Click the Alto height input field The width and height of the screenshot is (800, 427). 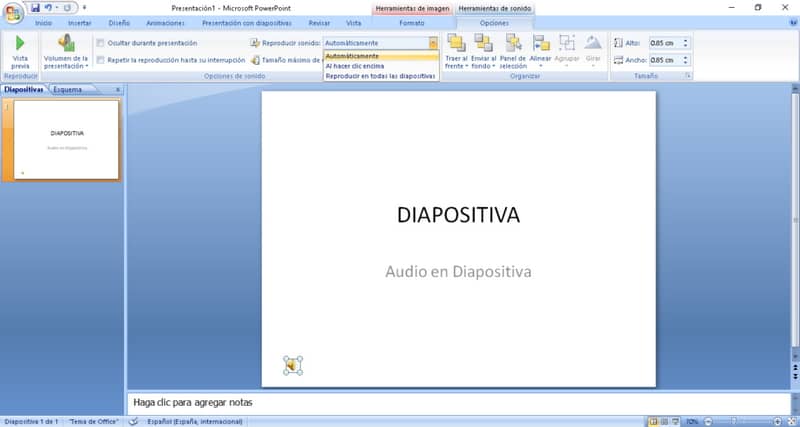[x=664, y=43]
